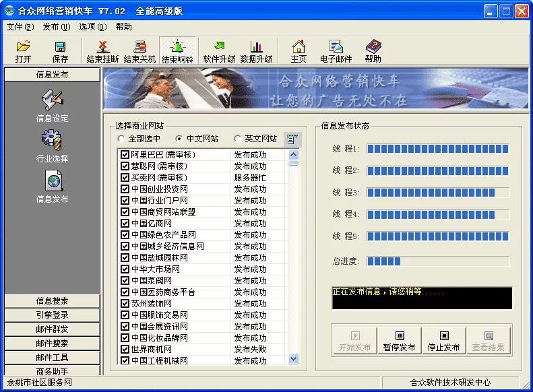Viewport: 533px width, 392px height.
Task: Click the 软件升级 toolbar icon
Action: point(219,51)
